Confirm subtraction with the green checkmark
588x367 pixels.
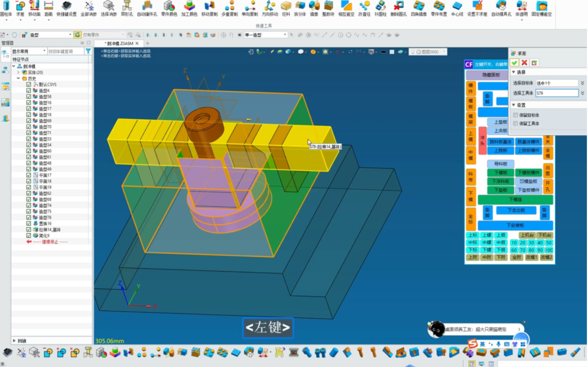point(514,63)
